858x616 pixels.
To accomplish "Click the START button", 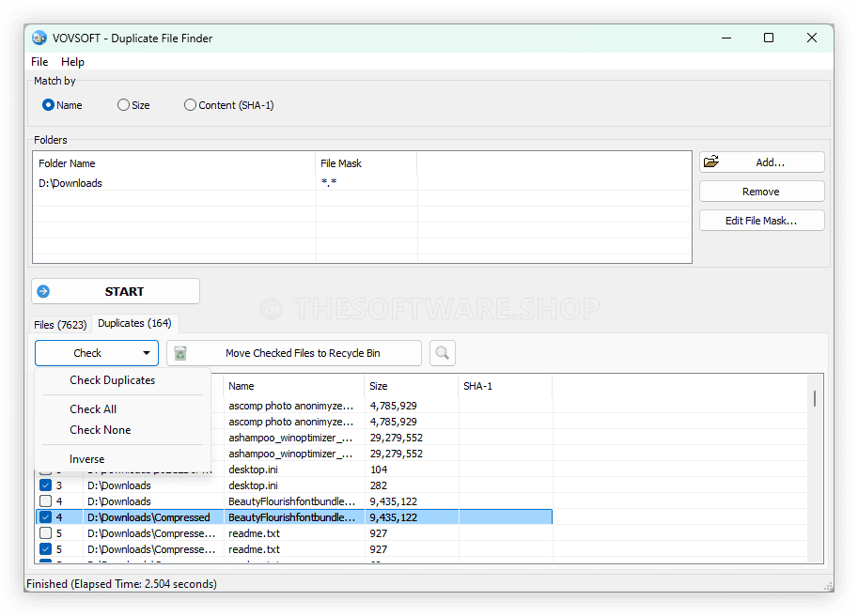I will click(116, 291).
